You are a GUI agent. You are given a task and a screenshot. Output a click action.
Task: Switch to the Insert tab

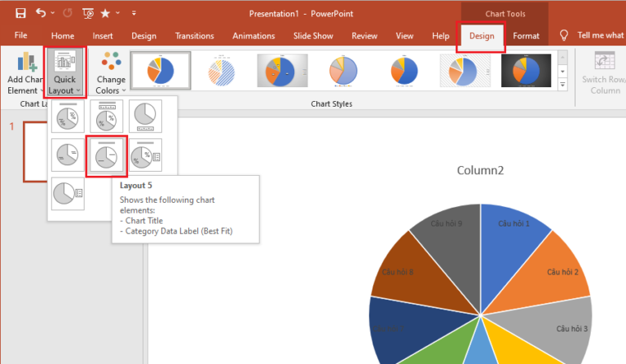pos(103,36)
